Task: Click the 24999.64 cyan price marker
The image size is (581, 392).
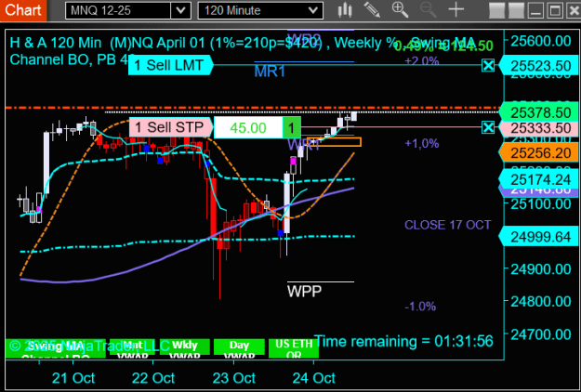Action: coord(540,237)
